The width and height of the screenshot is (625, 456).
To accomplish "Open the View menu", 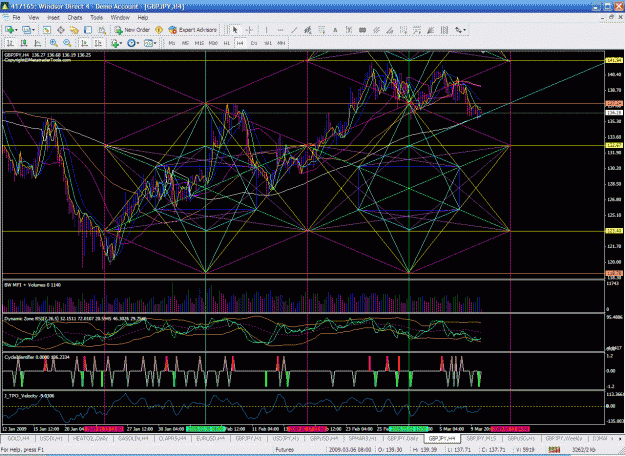I will click(x=33, y=18).
